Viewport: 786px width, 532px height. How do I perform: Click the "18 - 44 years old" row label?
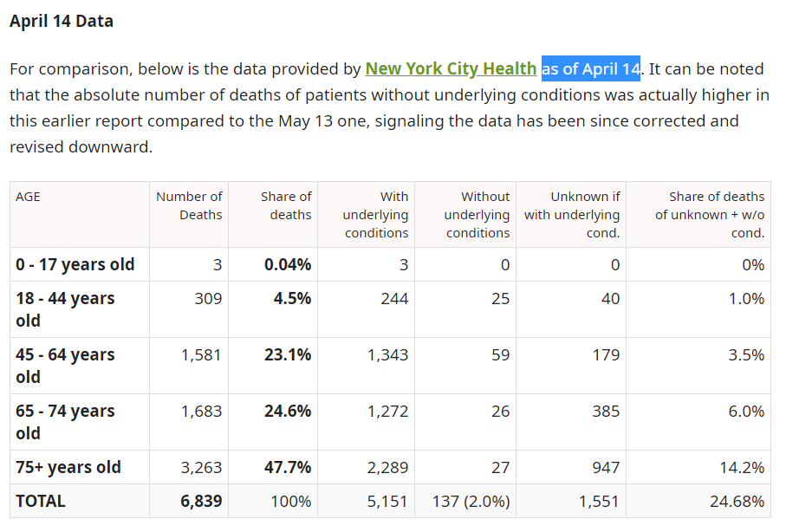[65, 309]
